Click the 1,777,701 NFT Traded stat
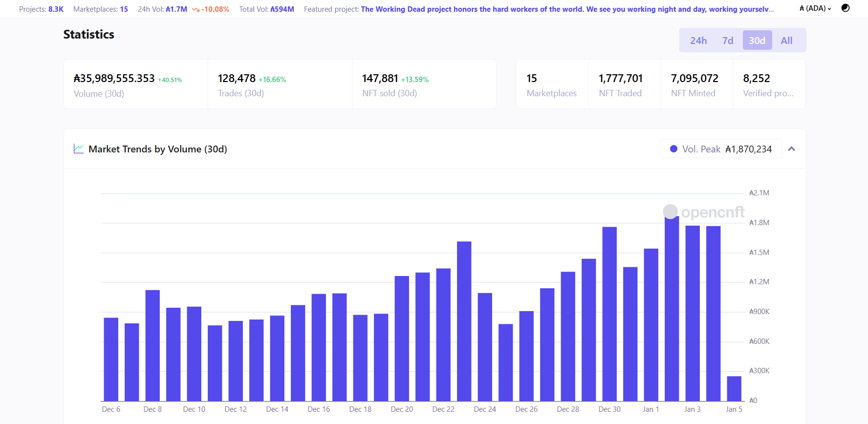 click(621, 78)
